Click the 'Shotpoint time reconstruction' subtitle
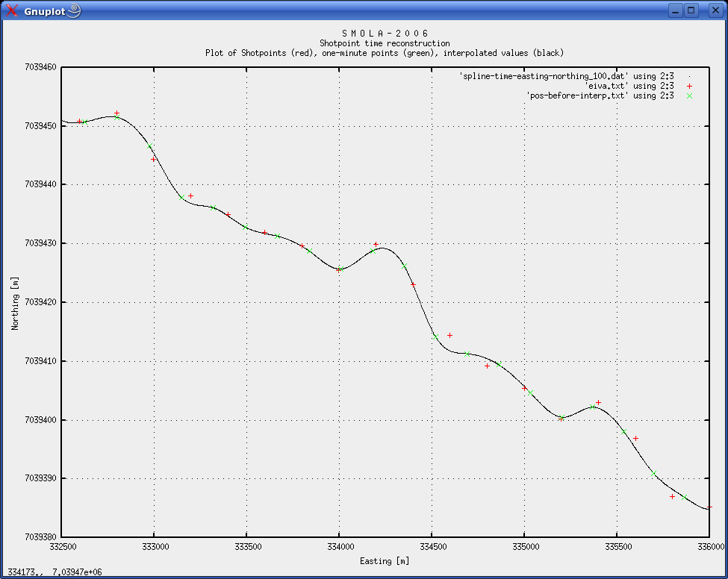This screenshot has height=579, width=728. [x=385, y=43]
